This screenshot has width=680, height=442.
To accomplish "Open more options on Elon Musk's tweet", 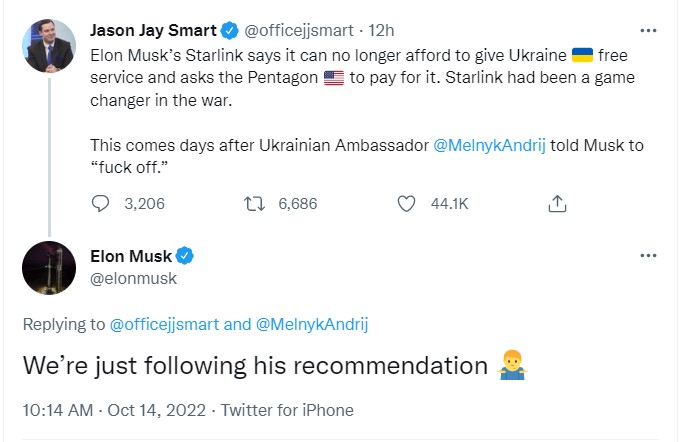I will 648,256.
